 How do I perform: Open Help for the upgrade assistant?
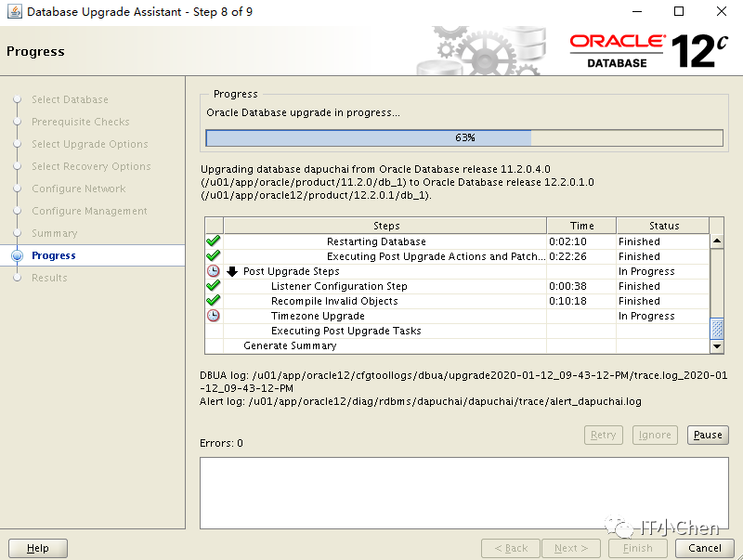pos(38,548)
